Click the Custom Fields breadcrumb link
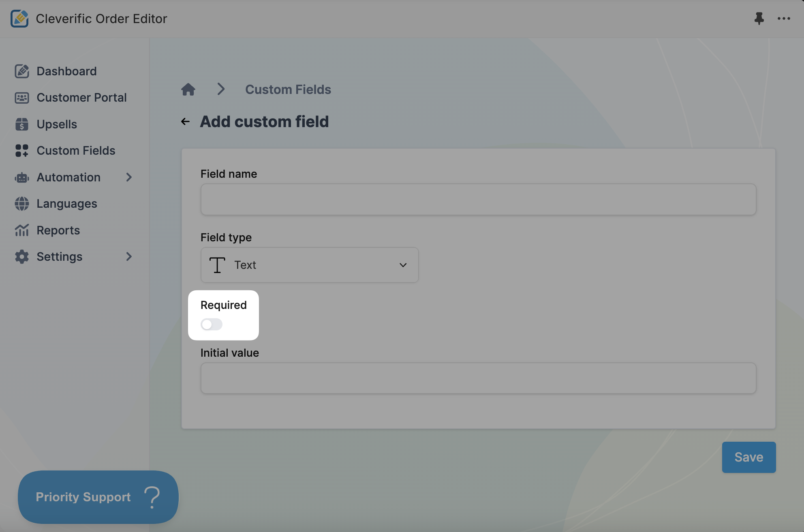This screenshot has width=804, height=532. pyautogui.click(x=288, y=89)
